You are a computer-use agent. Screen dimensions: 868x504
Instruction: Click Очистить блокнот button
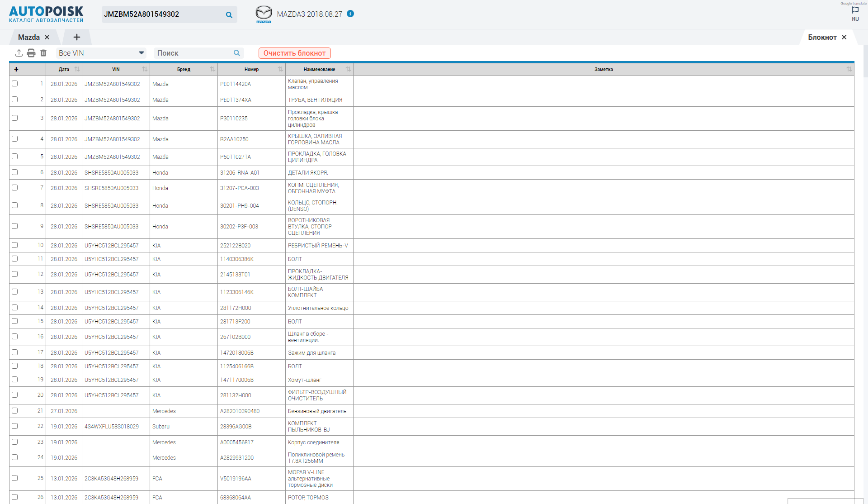[295, 53]
